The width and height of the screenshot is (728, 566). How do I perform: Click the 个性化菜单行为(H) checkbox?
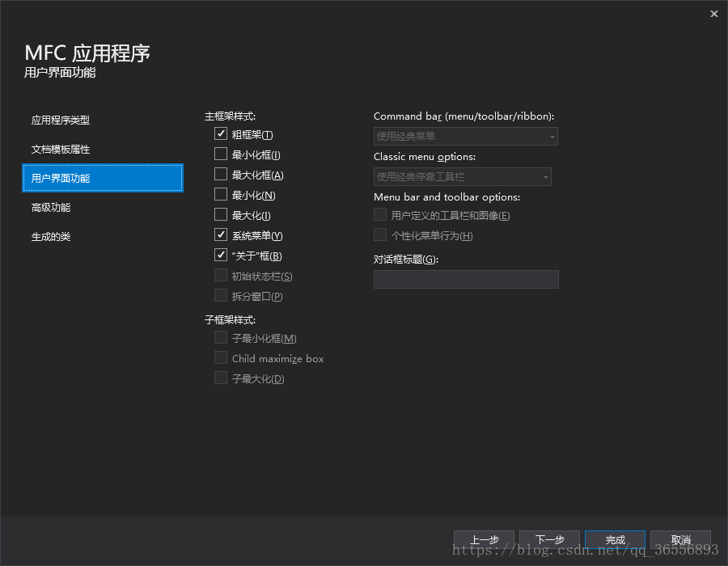tap(380, 234)
